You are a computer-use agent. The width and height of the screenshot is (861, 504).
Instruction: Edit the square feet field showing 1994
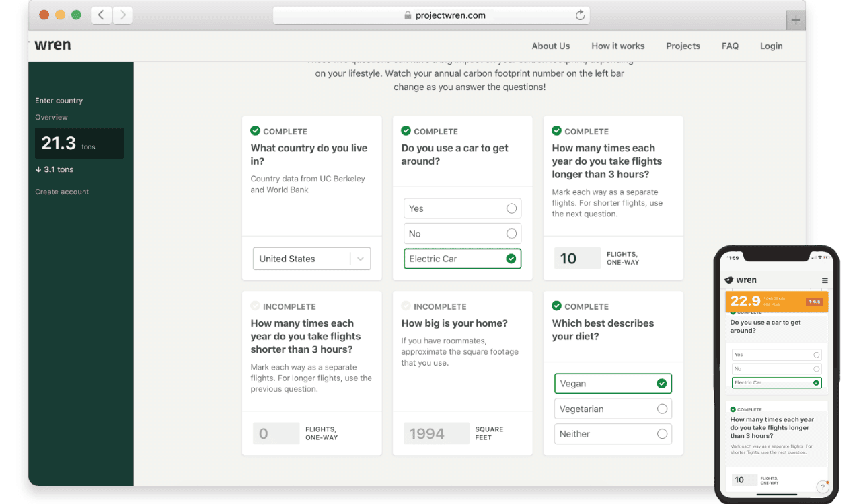[436, 433]
